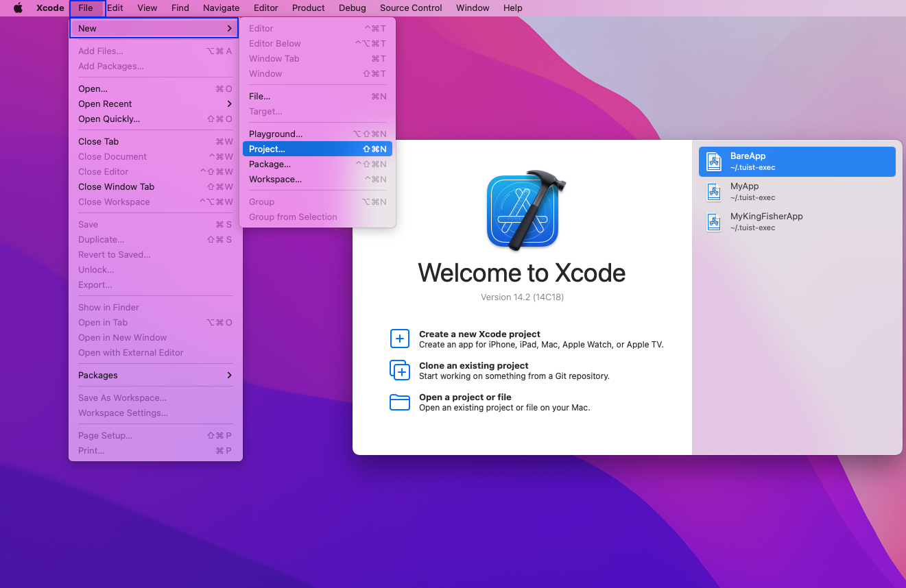906x588 pixels.
Task: Close the File menu from the menu bar
Action: click(86, 8)
